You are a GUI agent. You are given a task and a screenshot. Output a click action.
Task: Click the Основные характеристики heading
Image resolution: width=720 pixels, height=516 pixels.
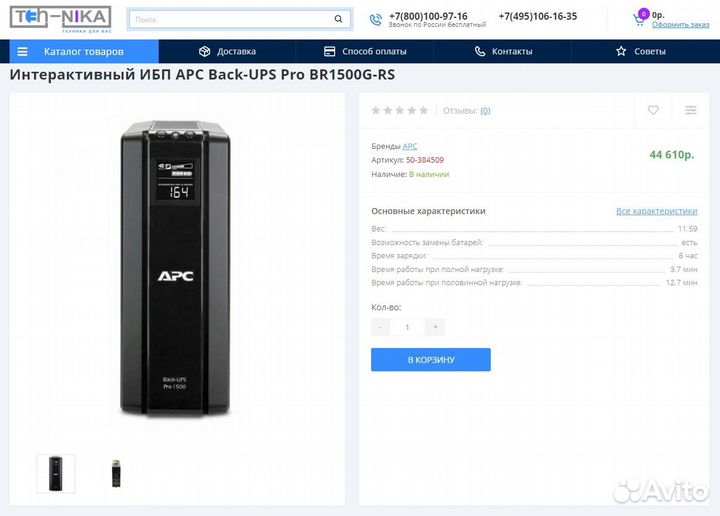428,211
